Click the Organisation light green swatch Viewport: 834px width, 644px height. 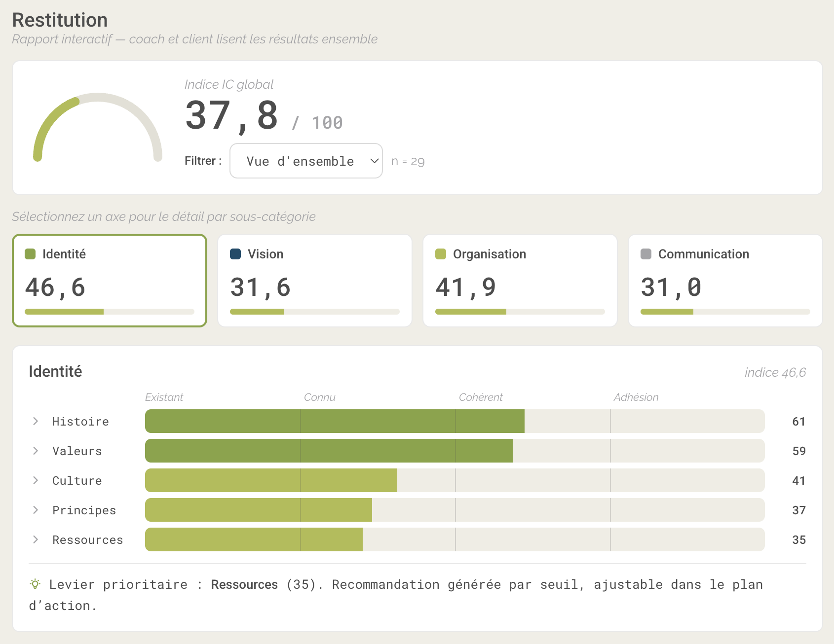coord(441,254)
